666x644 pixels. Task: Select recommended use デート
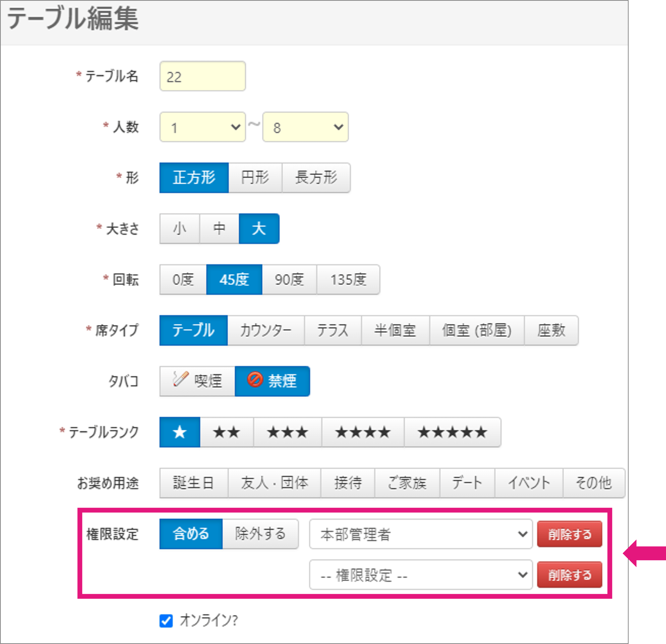(x=468, y=483)
